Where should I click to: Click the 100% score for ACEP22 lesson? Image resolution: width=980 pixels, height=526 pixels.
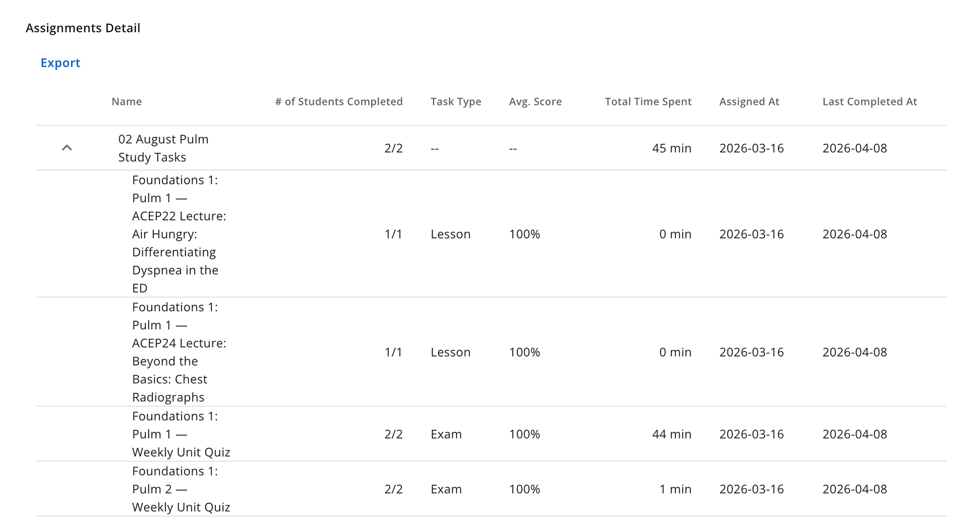pos(524,234)
